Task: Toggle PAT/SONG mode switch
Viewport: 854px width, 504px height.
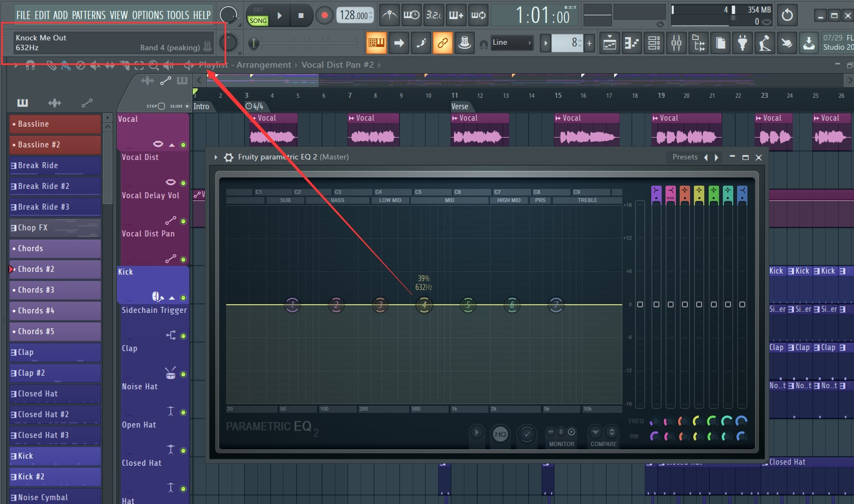Action: [x=258, y=16]
